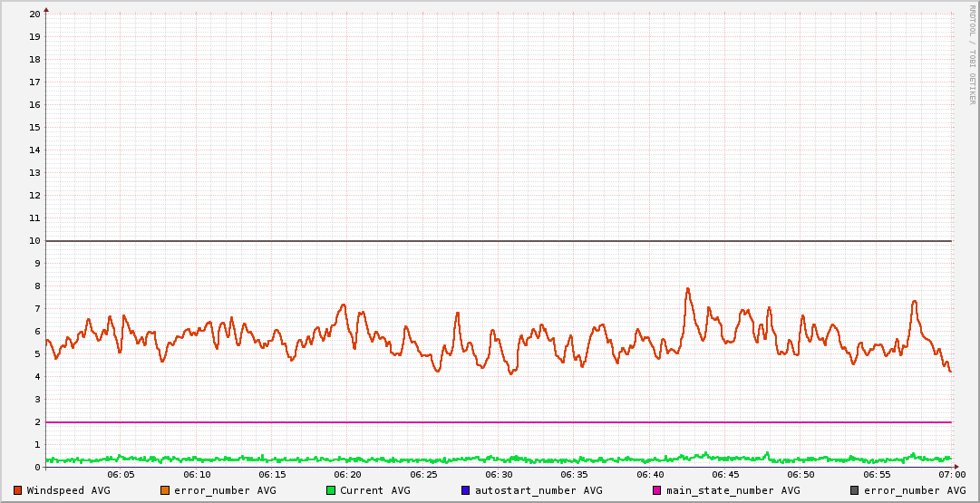Select the Current AVG legend label
Screen dimensions: 980x503
pyautogui.click(x=374, y=490)
